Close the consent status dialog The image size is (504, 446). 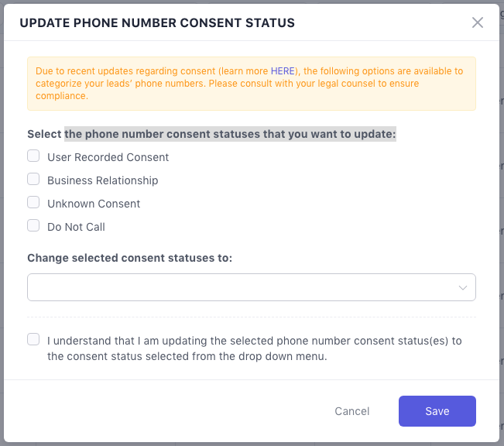click(x=478, y=22)
